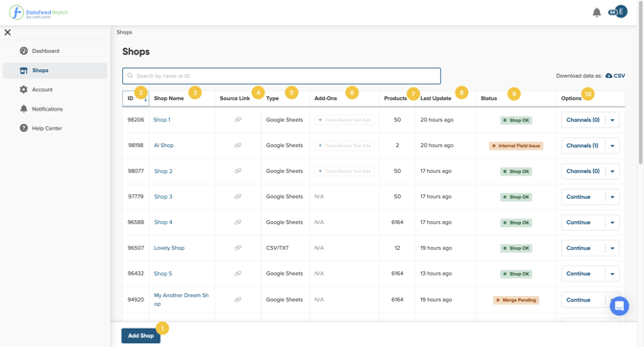Click Channels (0) button for Shop 1

pos(582,120)
